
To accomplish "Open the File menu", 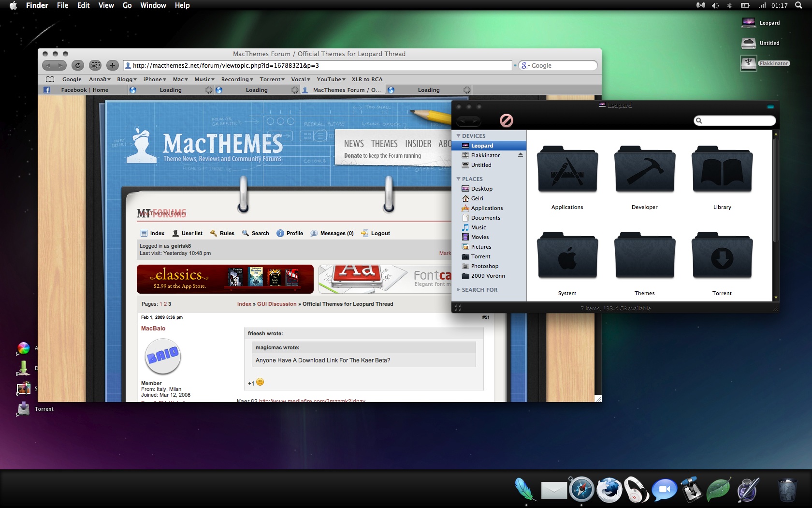I will [x=62, y=5].
